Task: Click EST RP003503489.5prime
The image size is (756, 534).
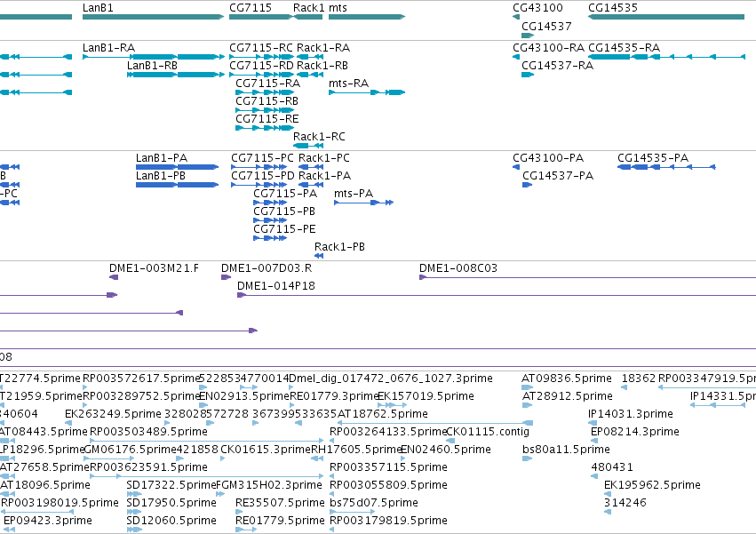Action: click(206, 441)
